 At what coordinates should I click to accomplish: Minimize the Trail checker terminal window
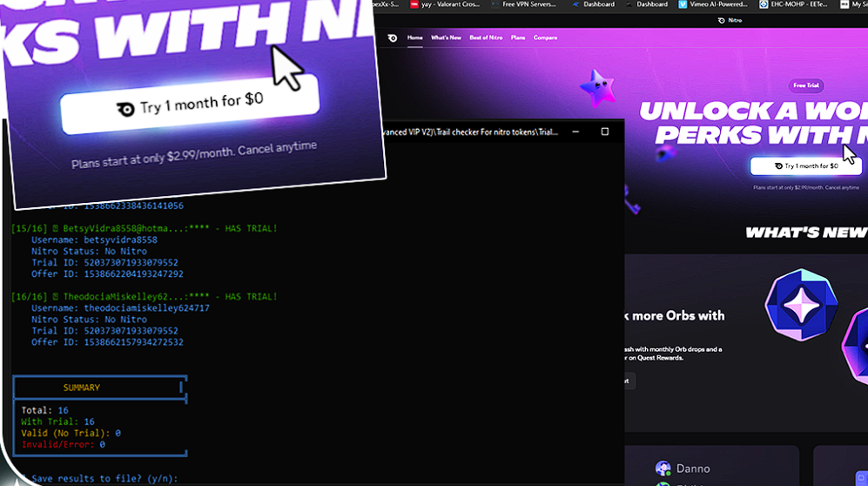coord(575,132)
